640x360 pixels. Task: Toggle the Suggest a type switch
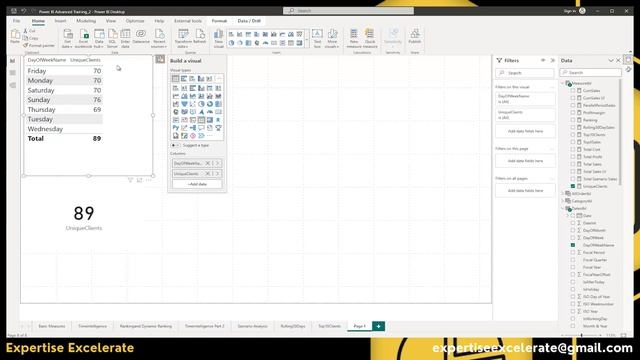(175, 145)
